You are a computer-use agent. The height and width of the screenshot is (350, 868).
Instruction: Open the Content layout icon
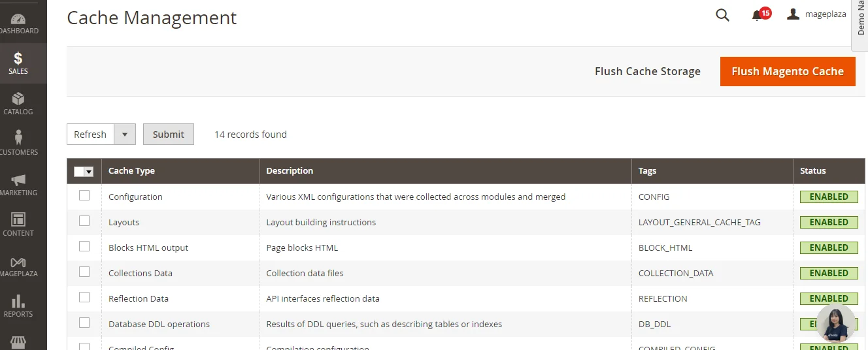click(18, 225)
